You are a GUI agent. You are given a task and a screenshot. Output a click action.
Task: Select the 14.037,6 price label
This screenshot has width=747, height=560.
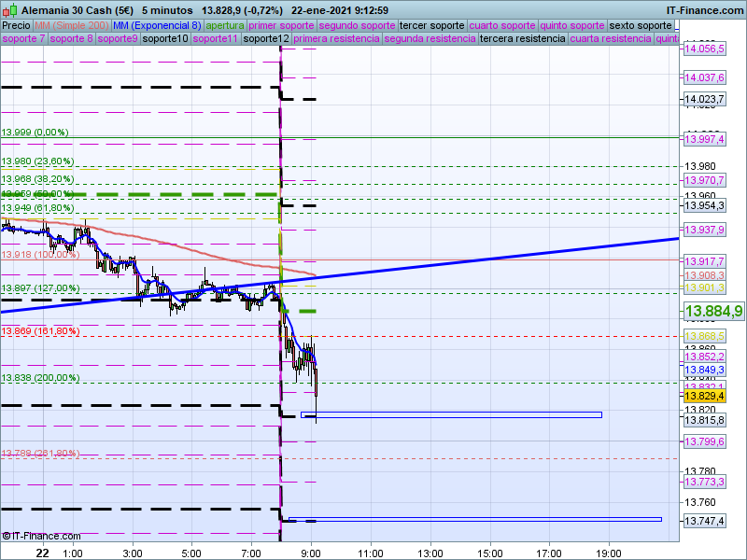point(704,77)
